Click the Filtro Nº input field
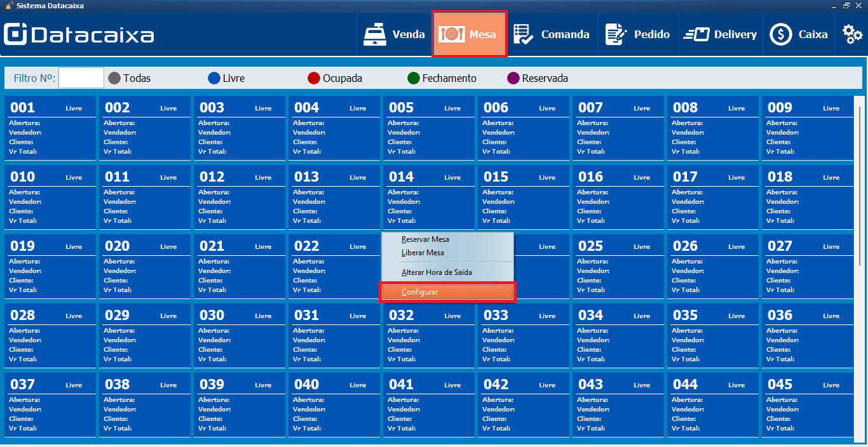This screenshot has height=447, width=868. (x=81, y=77)
